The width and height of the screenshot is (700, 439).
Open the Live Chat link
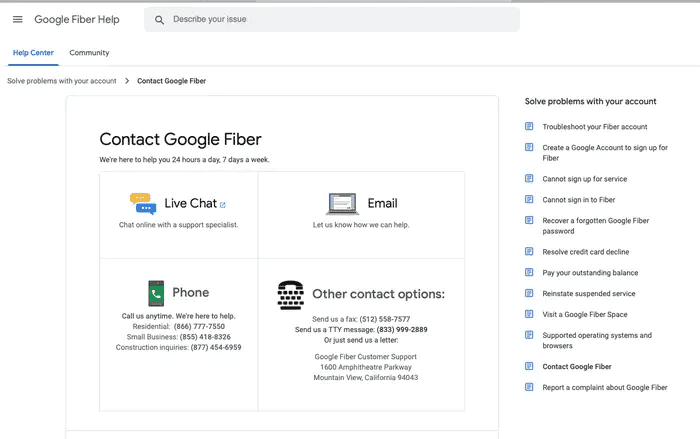tap(191, 204)
